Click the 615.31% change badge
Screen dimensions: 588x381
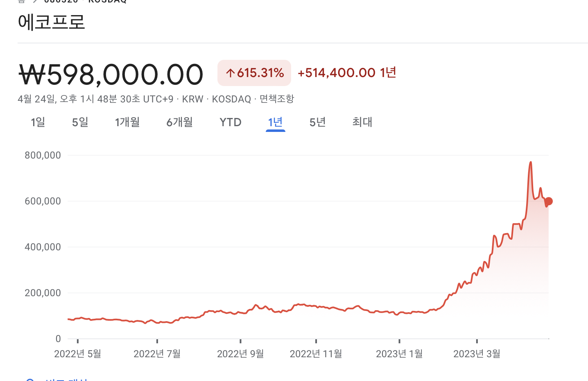pyautogui.click(x=254, y=73)
